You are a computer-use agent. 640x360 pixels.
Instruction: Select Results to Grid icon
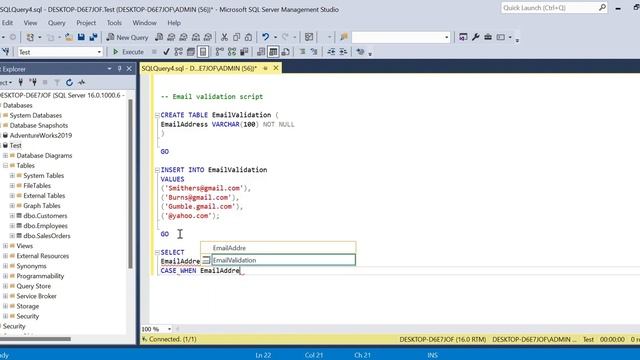(x=273, y=52)
